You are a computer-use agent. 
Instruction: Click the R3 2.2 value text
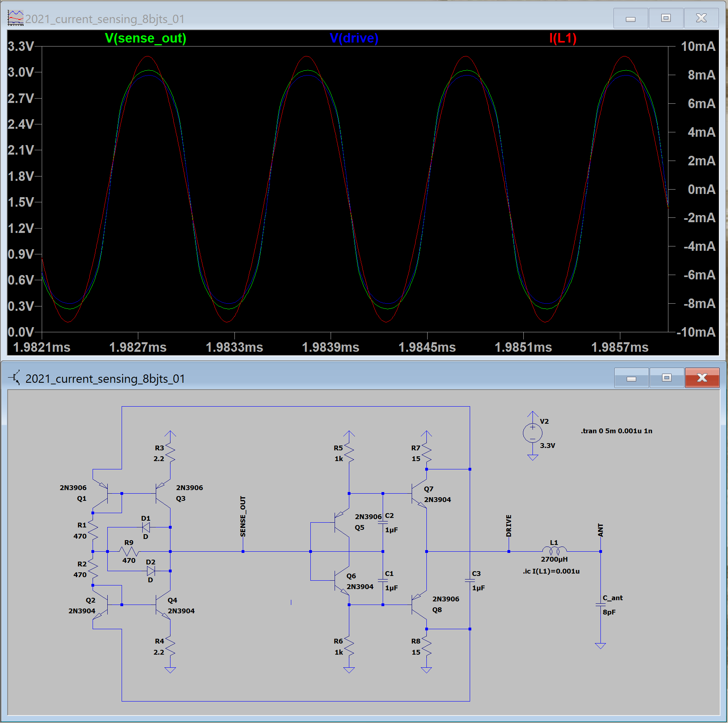(159, 459)
